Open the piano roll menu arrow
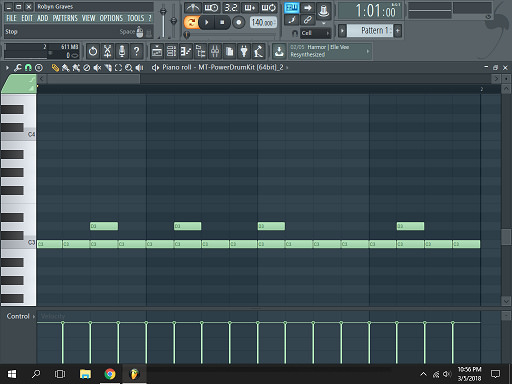The image size is (512, 384). [7, 68]
